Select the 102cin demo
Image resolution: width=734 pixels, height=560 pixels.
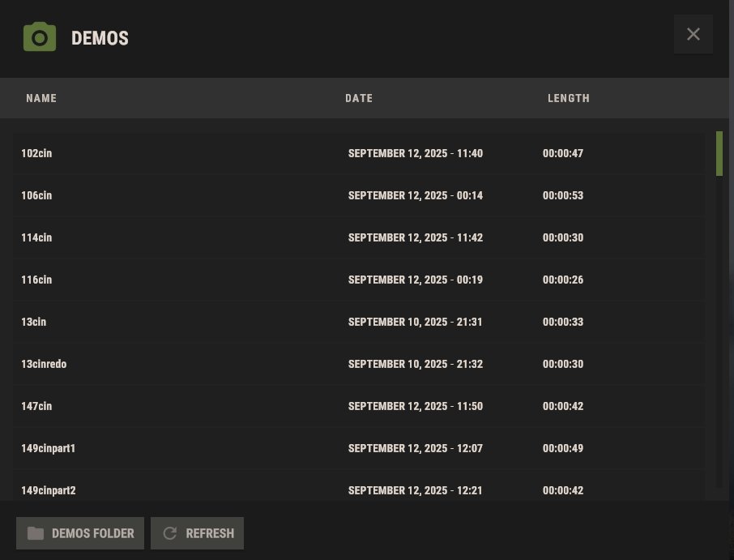(359, 154)
